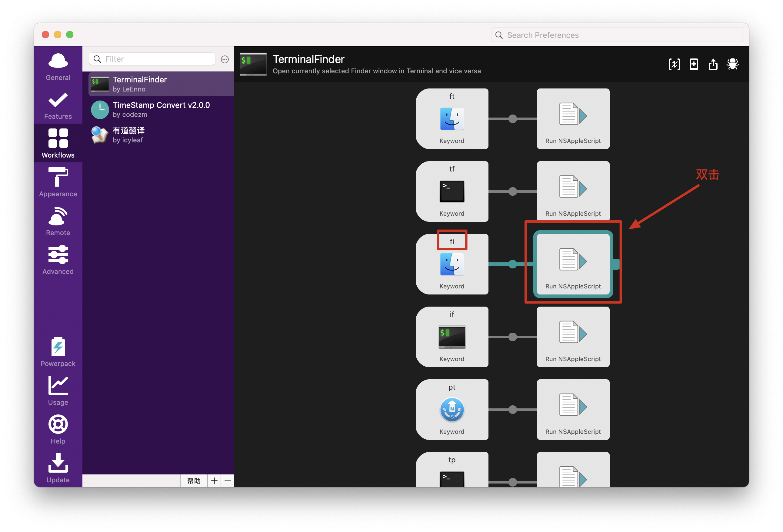Click the minus button to remove workflow
This screenshot has height=532, width=783.
click(228, 480)
